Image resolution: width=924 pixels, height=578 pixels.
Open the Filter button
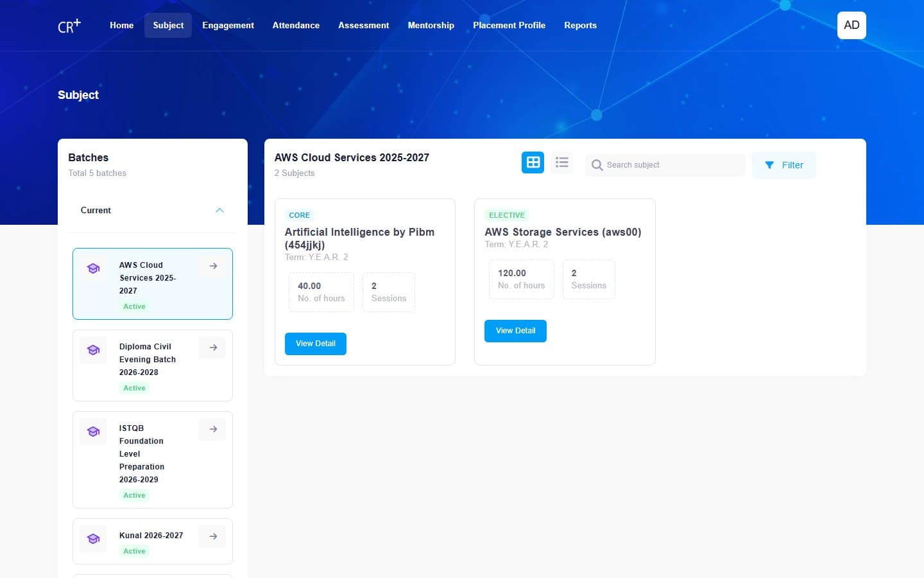(x=784, y=165)
